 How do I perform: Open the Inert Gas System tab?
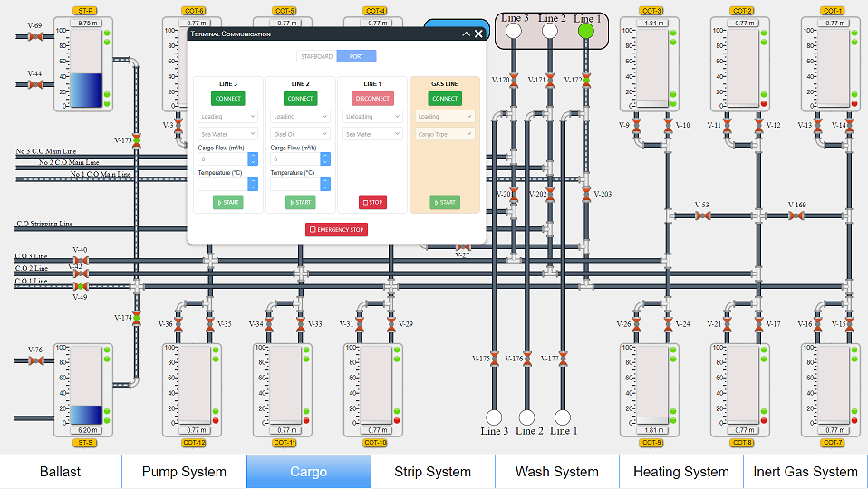click(x=805, y=472)
